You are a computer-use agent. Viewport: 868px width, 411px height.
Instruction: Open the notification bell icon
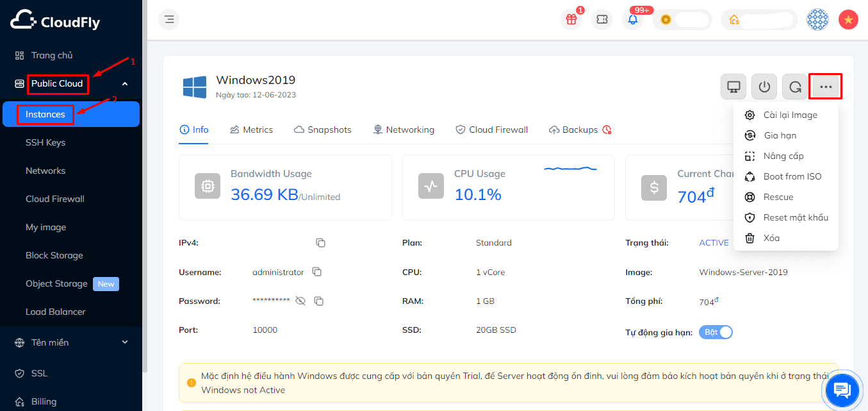(x=633, y=19)
